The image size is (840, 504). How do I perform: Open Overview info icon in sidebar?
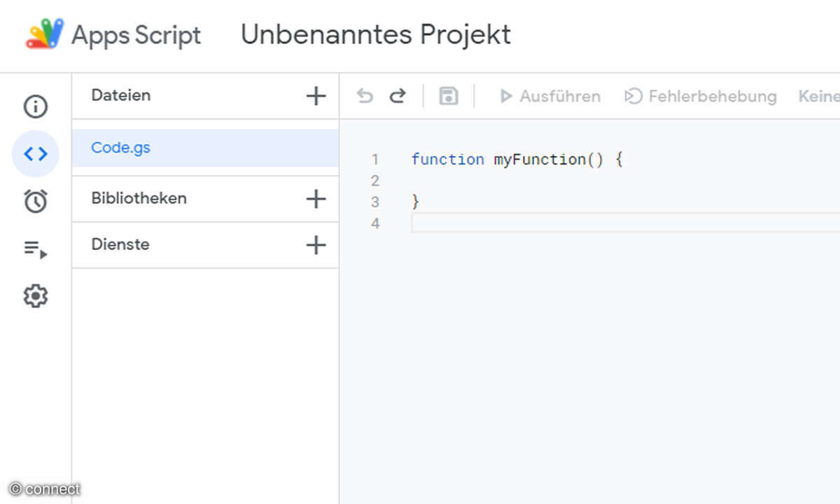pos(36,106)
